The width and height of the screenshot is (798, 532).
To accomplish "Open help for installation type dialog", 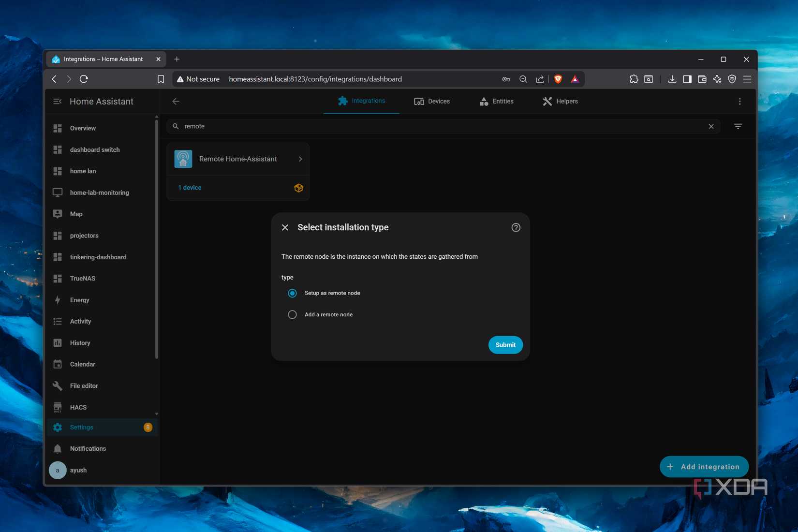I will coord(516,227).
